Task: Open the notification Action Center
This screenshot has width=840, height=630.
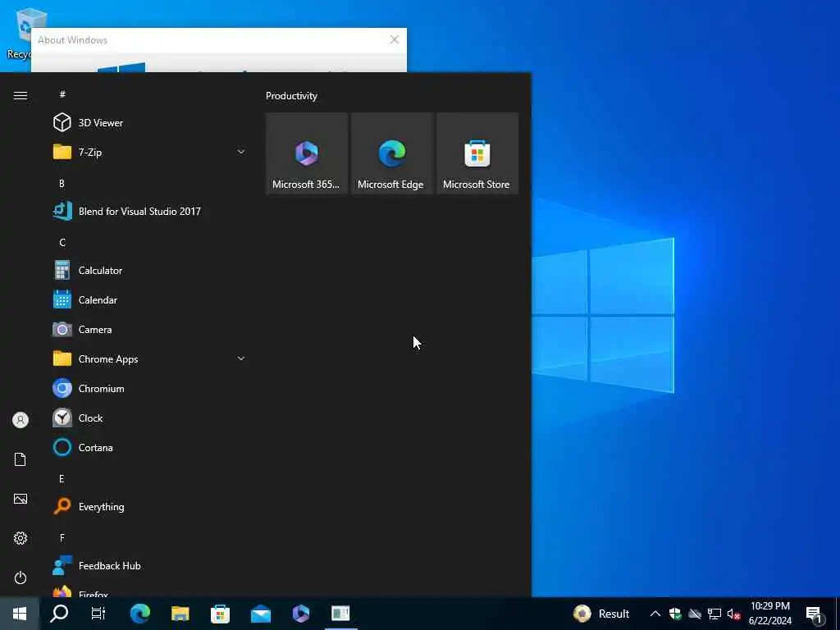Action: (815, 614)
